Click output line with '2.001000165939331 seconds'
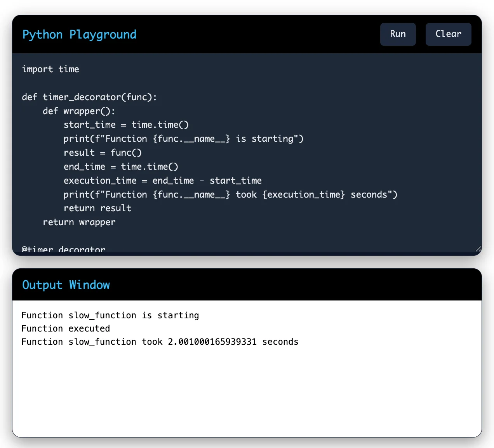 pyautogui.click(x=160, y=342)
